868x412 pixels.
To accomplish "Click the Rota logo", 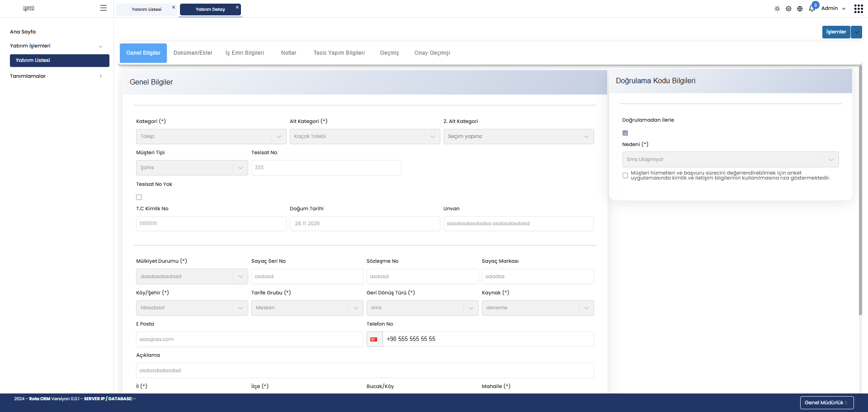I will (x=28, y=8).
